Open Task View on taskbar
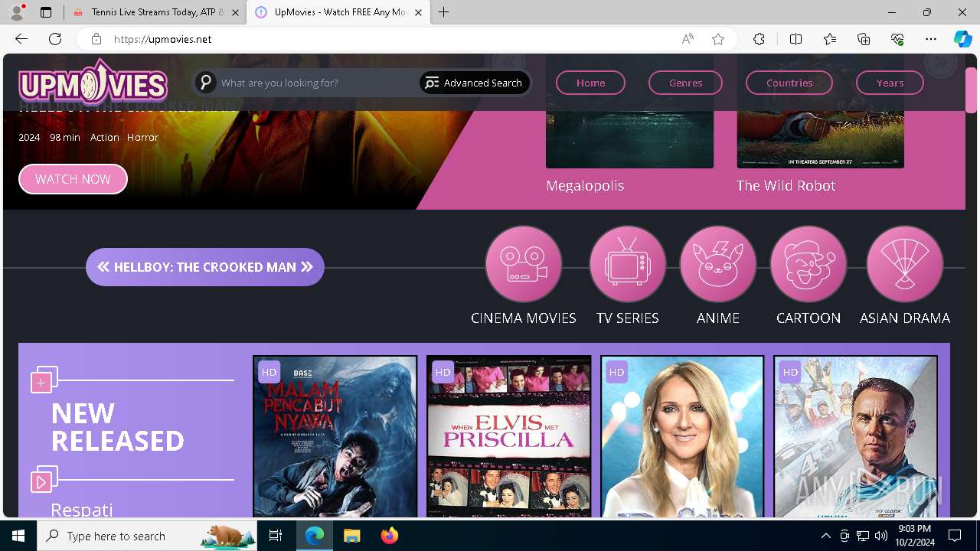The image size is (980, 551). point(276,536)
